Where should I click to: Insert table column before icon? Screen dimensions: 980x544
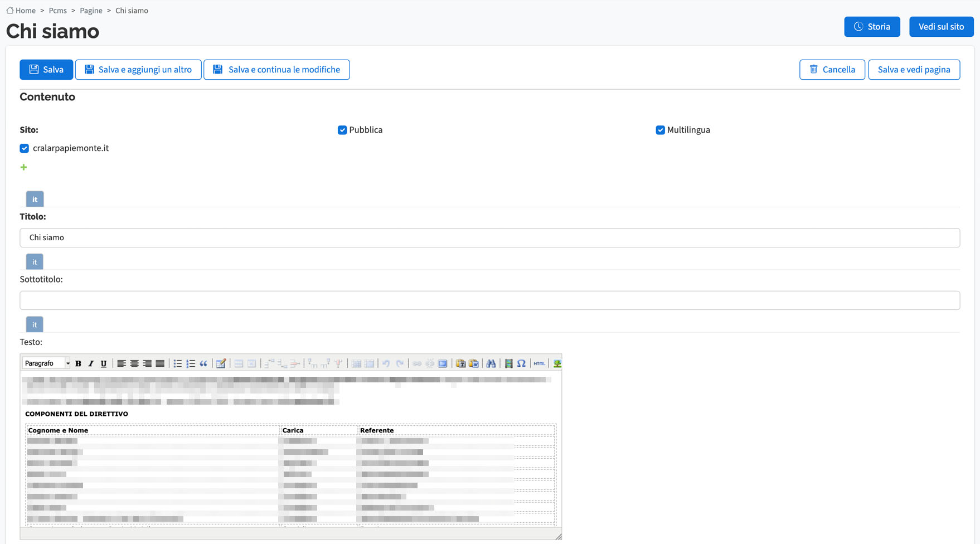pos(313,363)
